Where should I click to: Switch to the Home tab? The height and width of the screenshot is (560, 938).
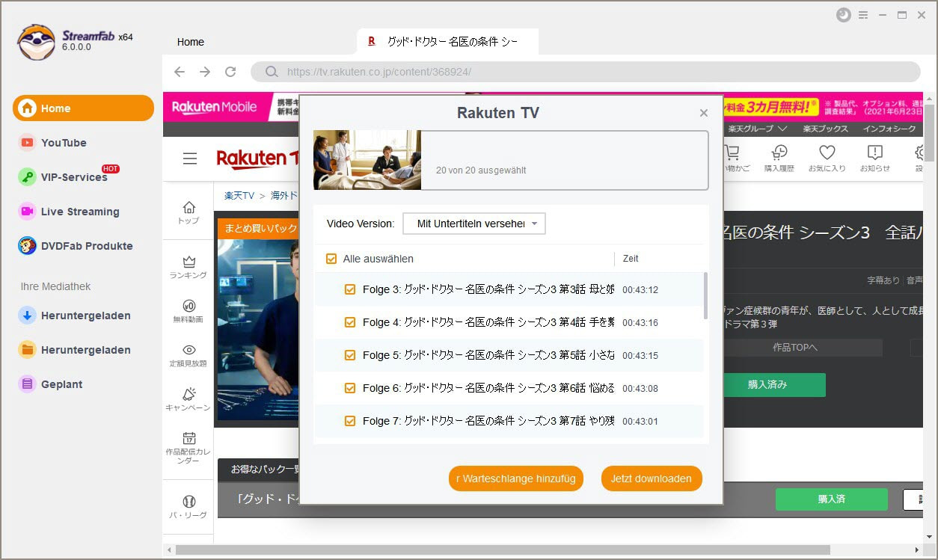(191, 42)
